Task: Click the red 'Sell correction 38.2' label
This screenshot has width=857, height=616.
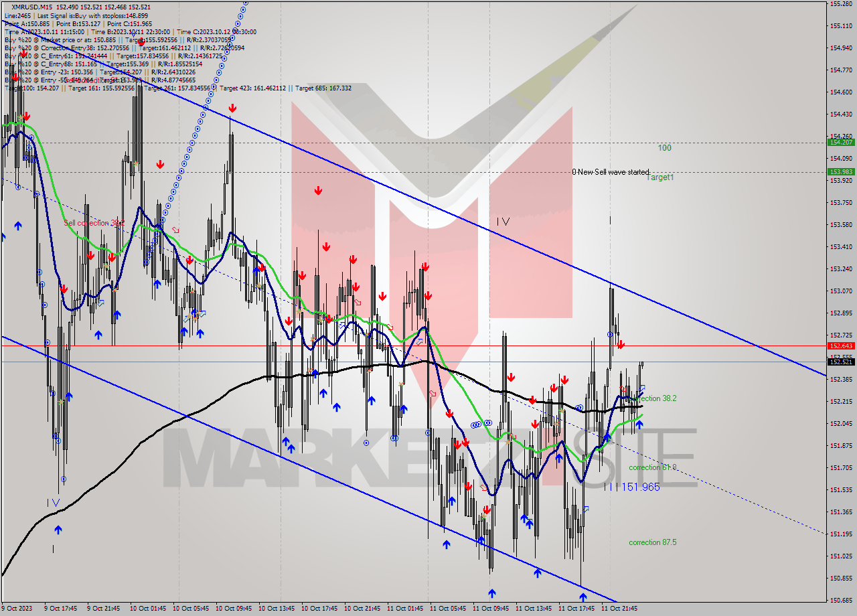Action: pos(94,223)
